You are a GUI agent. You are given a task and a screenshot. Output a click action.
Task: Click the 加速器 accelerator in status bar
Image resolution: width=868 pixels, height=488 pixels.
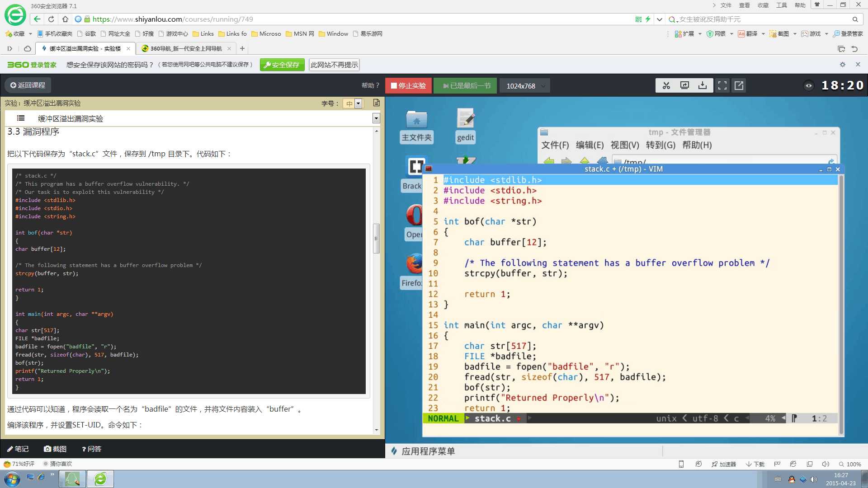724,464
